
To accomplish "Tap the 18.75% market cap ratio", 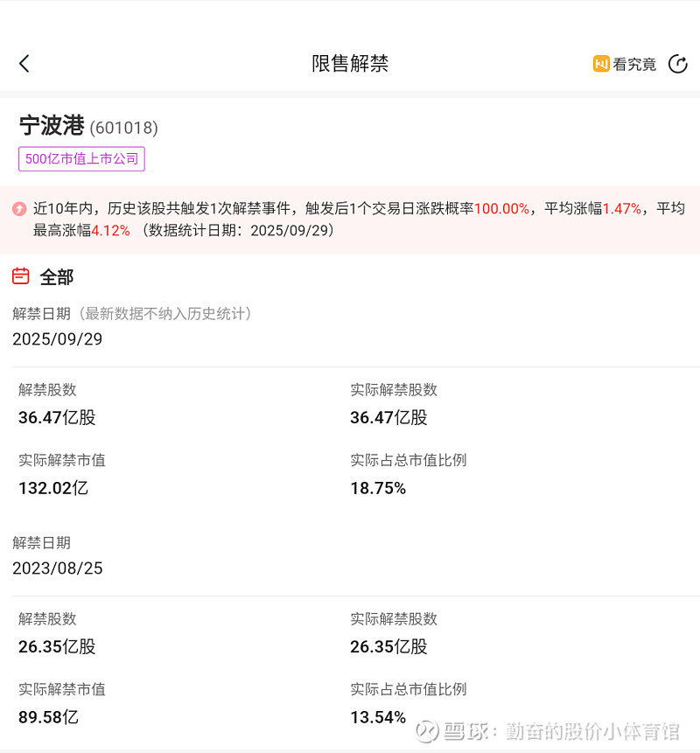I will coord(378,488).
